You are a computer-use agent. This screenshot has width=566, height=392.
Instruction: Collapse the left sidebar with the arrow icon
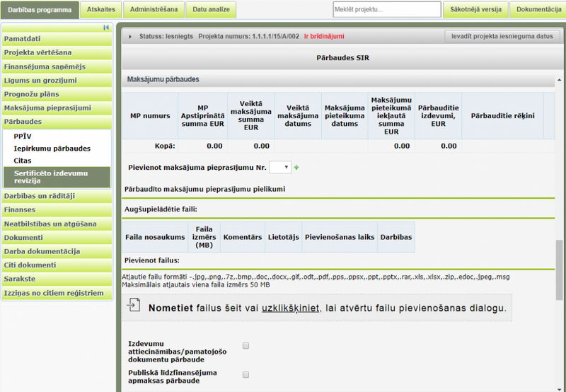tap(106, 28)
